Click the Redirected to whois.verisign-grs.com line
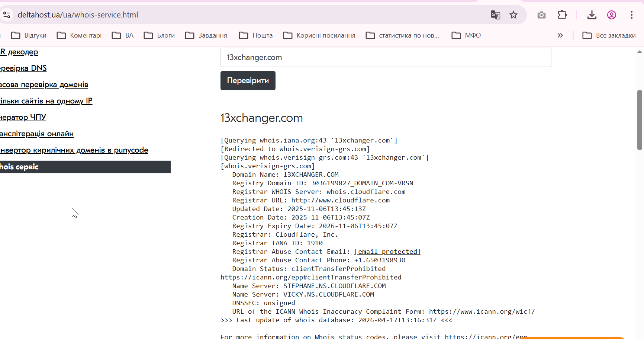 (x=295, y=149)
